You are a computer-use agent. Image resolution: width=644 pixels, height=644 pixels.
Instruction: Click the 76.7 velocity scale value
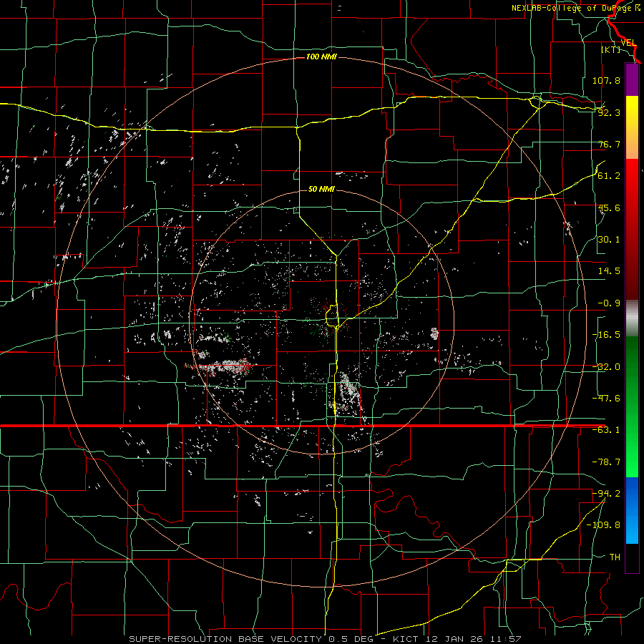(x=609, y=144)
